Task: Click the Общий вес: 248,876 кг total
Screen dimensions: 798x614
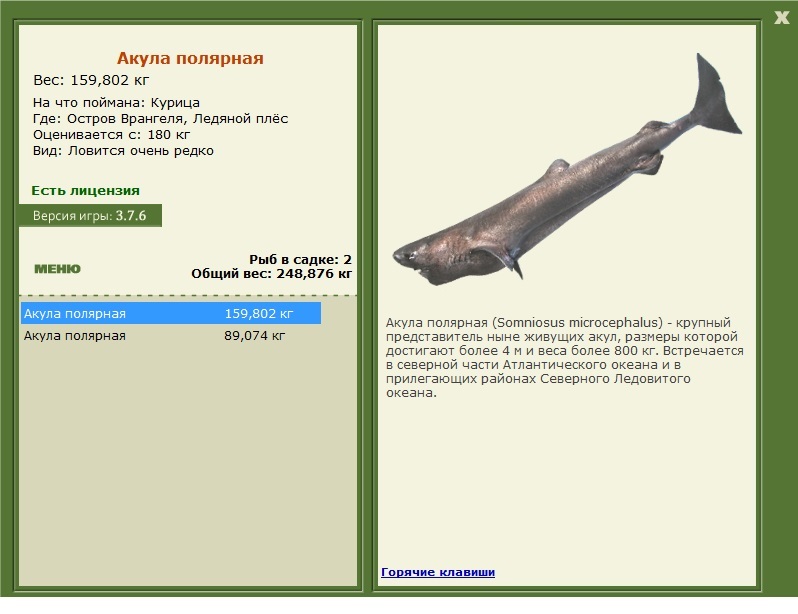Action: pos(272,274)
